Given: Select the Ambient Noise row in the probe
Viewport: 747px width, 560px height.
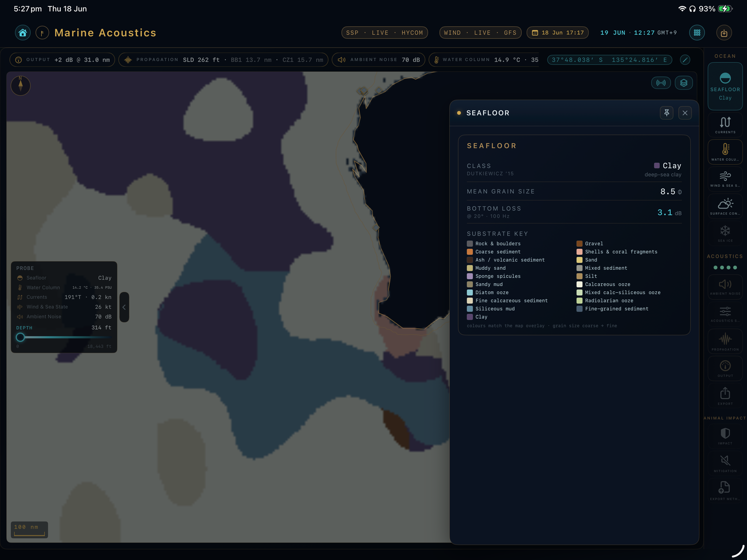Looking at the screenshot, I should tap(64, 317).
